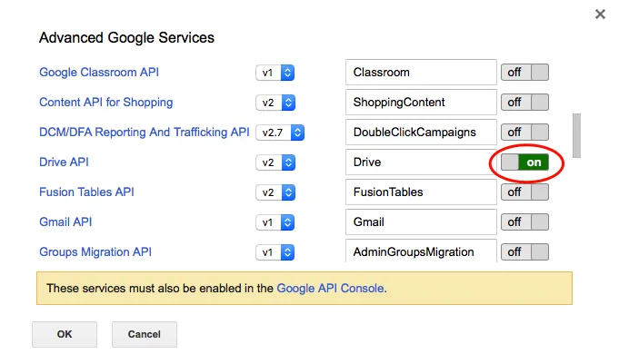619x364 pixels.
Task: Follow the Fusion Tables API link
Action: coord(86,192)
